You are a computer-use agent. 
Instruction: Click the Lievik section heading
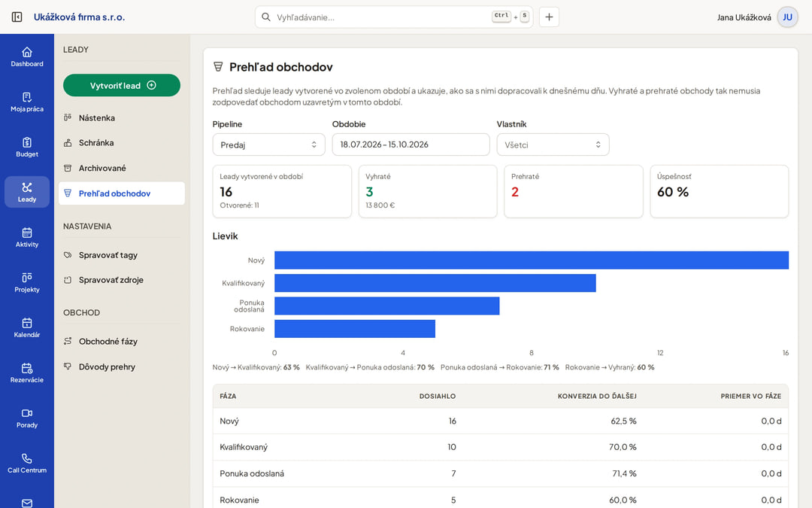pos(226,236)
